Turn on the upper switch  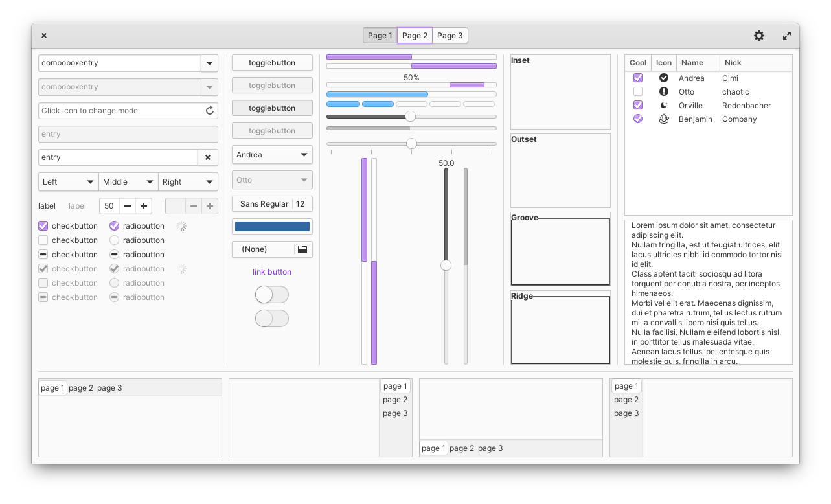(x=272, y=295)
